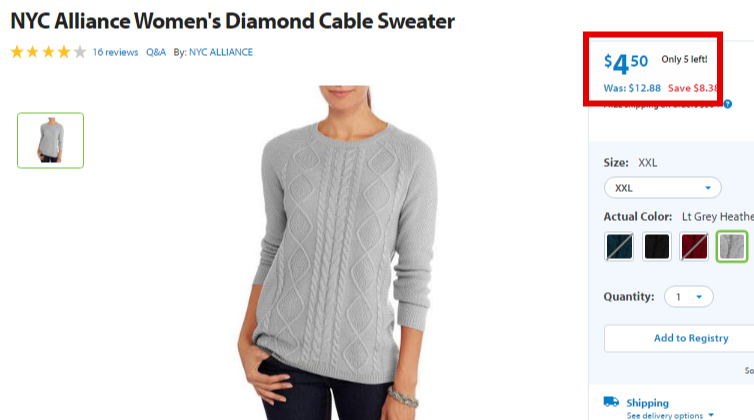Open the Q&A link
The width and height of the screenshot is (754, 420).
[156, 52]
